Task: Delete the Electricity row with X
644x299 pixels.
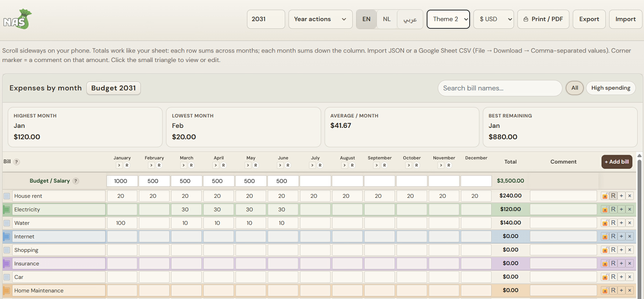Action: (x=630, y=209)
